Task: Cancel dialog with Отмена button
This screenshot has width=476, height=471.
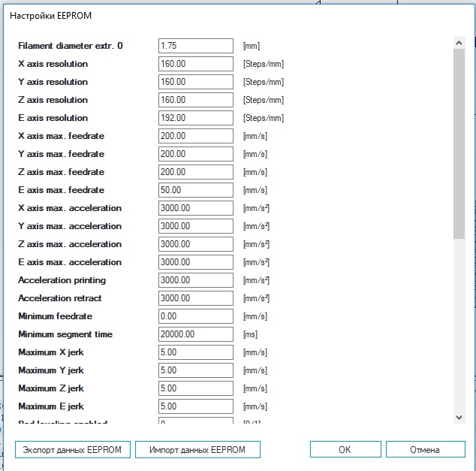Action: pos(425,449)
